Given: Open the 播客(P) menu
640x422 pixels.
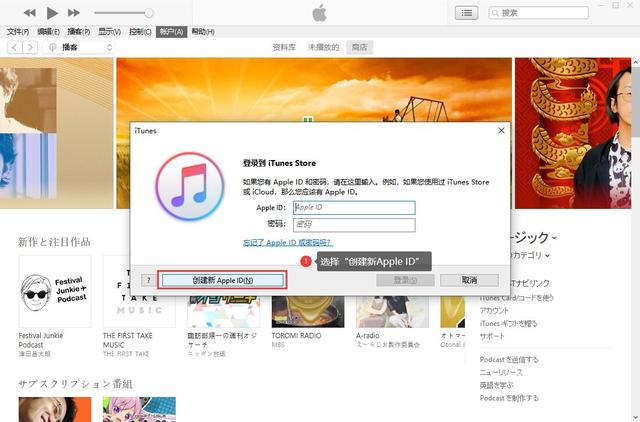Looking at the screenshot, I should click(78, 31).
